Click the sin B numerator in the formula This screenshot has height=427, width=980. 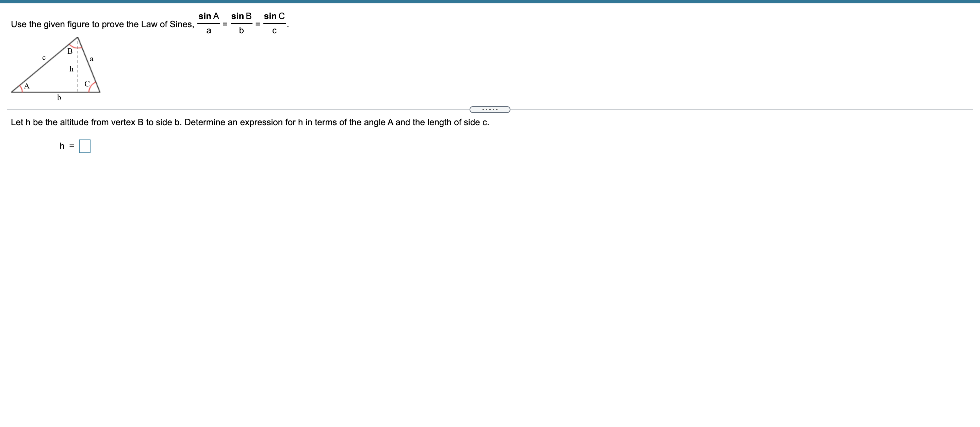(x=241, y=16)
